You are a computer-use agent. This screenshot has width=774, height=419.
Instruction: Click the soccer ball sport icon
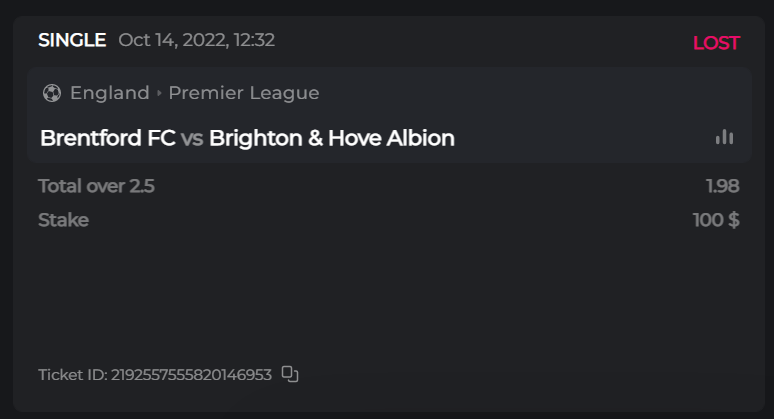point(52,93)
